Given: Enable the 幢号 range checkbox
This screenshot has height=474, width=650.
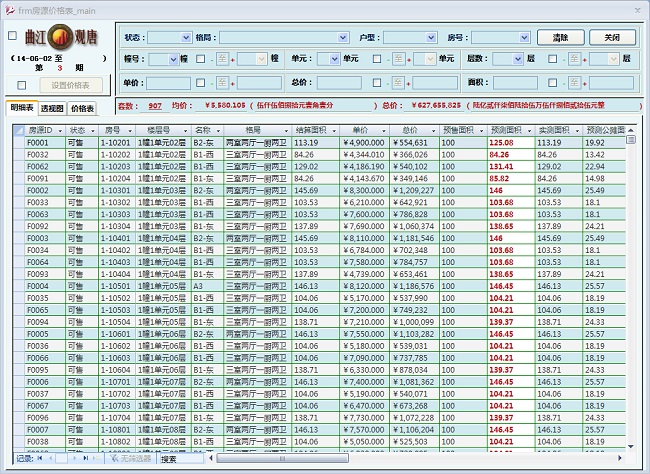Looking at the screenshot, I should pos(201,59).
